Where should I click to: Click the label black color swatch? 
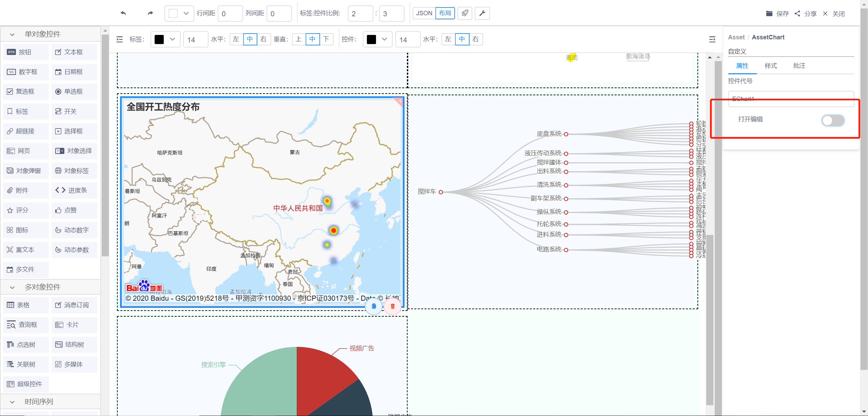click(x=159, y=39)
